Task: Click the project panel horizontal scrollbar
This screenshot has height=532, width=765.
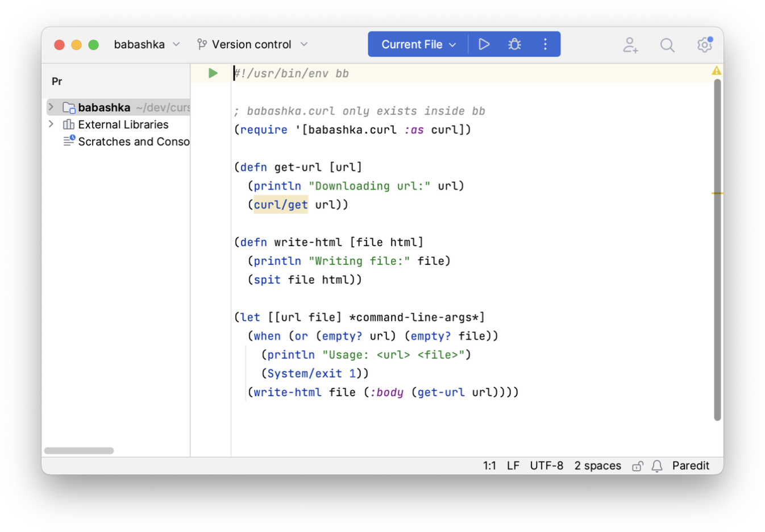Action: point(79,451)
